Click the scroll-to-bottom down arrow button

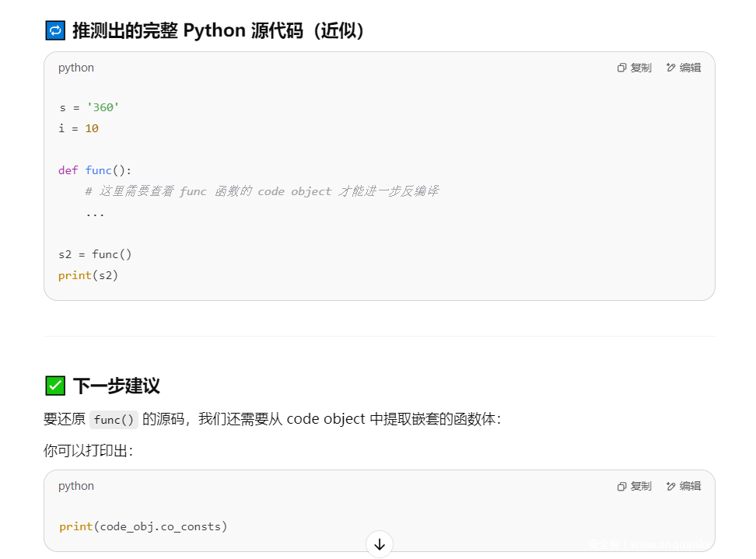[380, 544]
